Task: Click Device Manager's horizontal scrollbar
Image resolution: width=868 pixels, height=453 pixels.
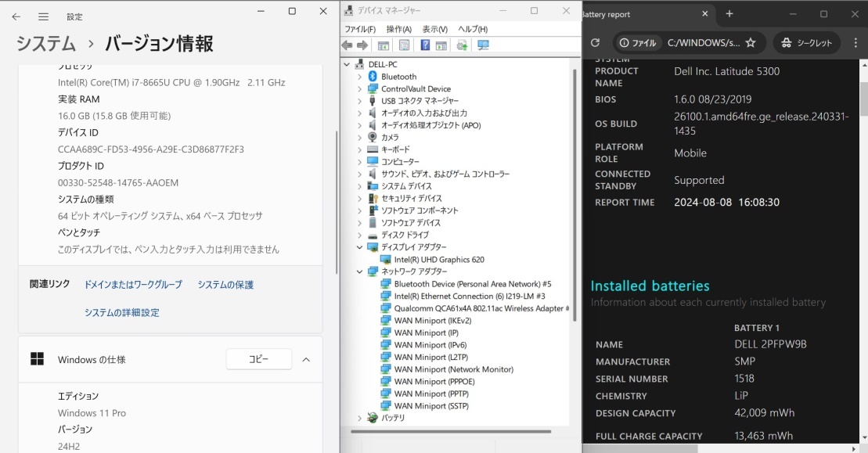Action: 451,431
